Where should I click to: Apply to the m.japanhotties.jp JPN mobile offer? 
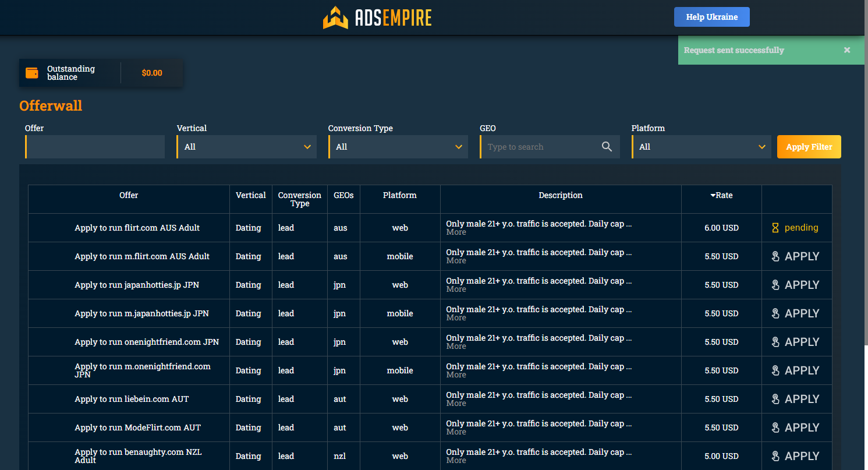click(796, 313)
